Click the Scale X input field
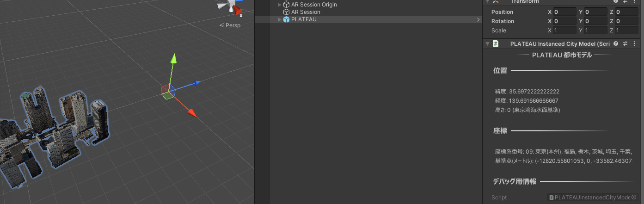Screen dimensions: 644x204 564,31
